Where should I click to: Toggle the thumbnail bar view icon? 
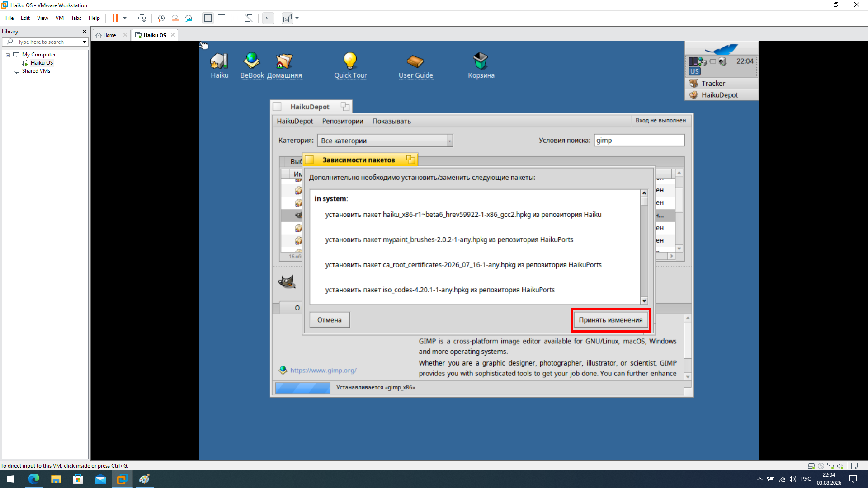coord(222,18)
